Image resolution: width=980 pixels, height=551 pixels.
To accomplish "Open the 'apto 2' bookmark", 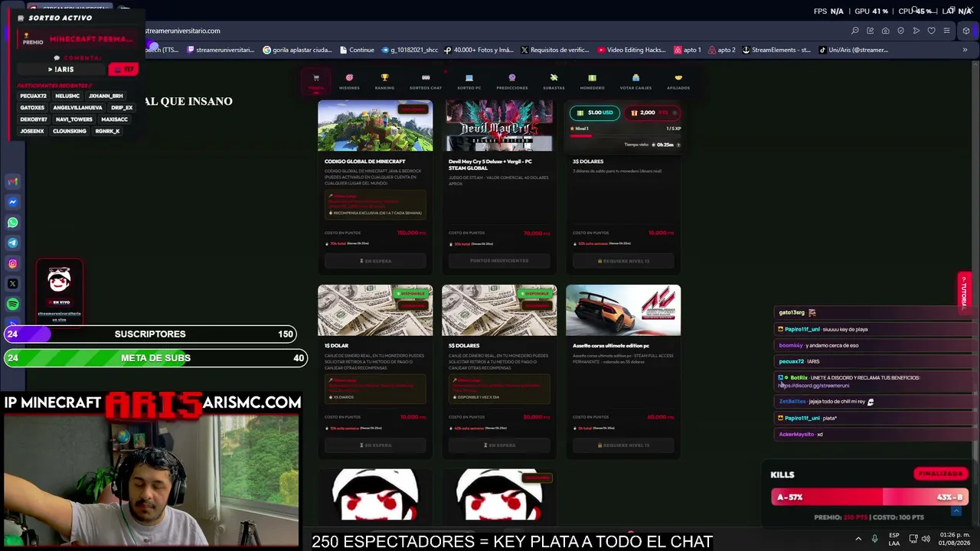I will (722, 50).
